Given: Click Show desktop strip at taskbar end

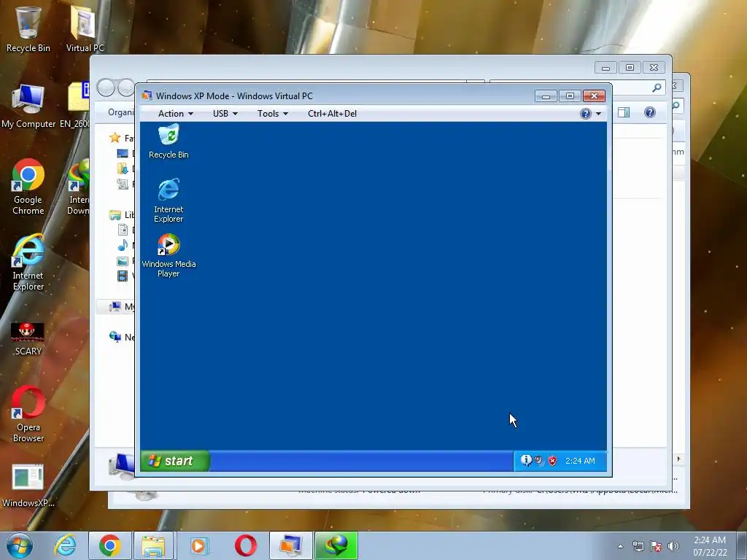Looking at the screenshot, I should (742, 545).
